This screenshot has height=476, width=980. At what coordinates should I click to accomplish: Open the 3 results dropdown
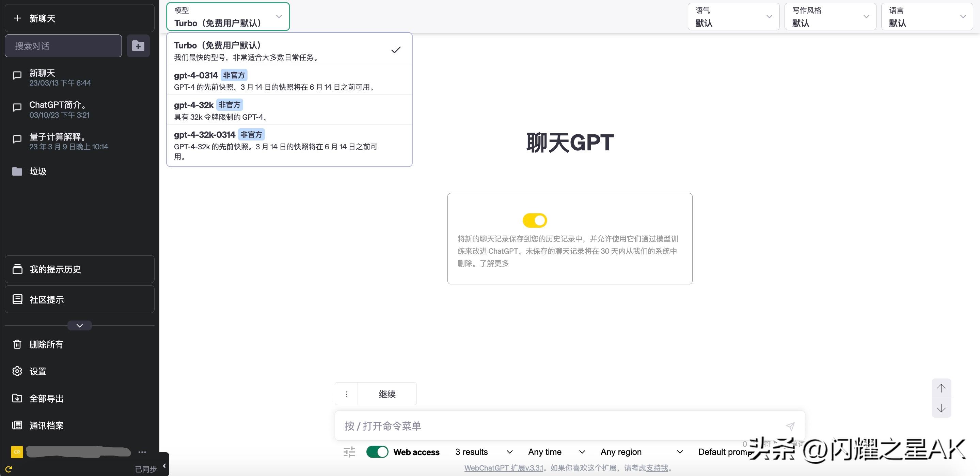pos(483,452)
